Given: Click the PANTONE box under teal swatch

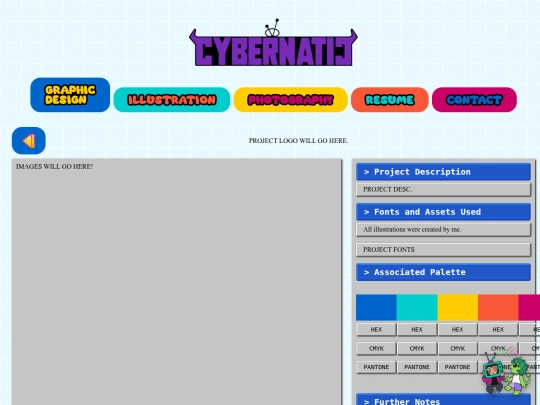Looking at the screenshot, I should [x=417, y=367].
